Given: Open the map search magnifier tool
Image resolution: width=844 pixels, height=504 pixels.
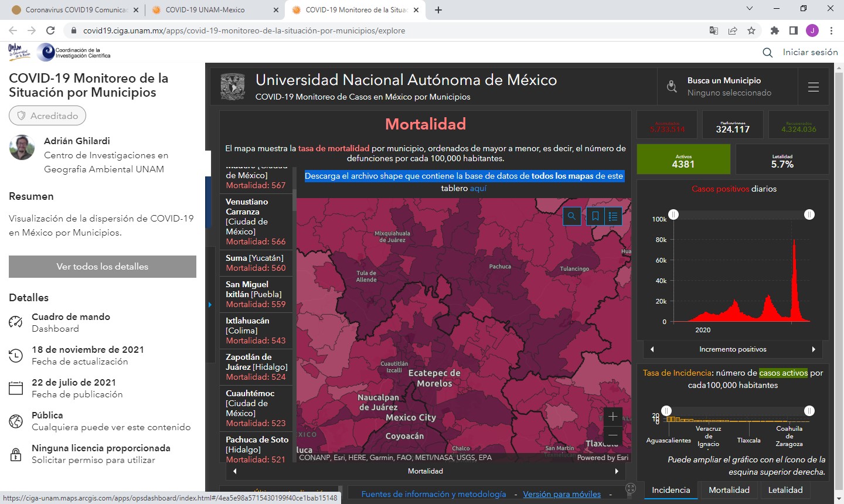Looking at the screenshot, I should point(571,216).
